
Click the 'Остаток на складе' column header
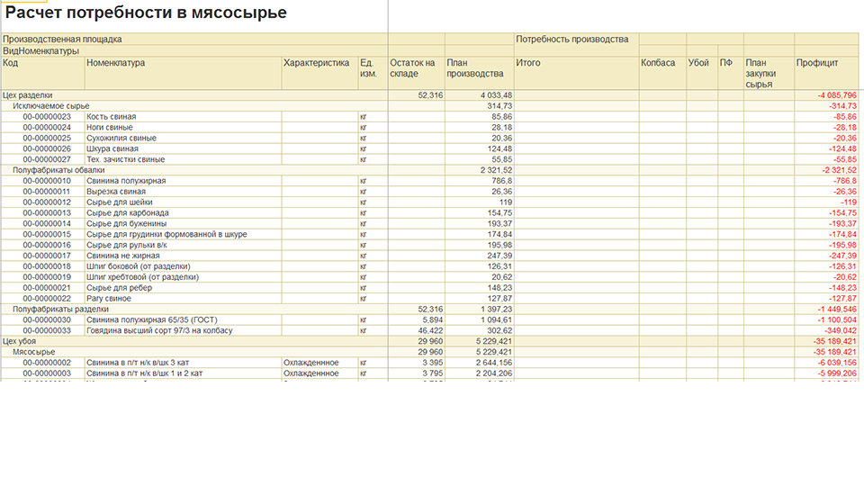[417, 73]
